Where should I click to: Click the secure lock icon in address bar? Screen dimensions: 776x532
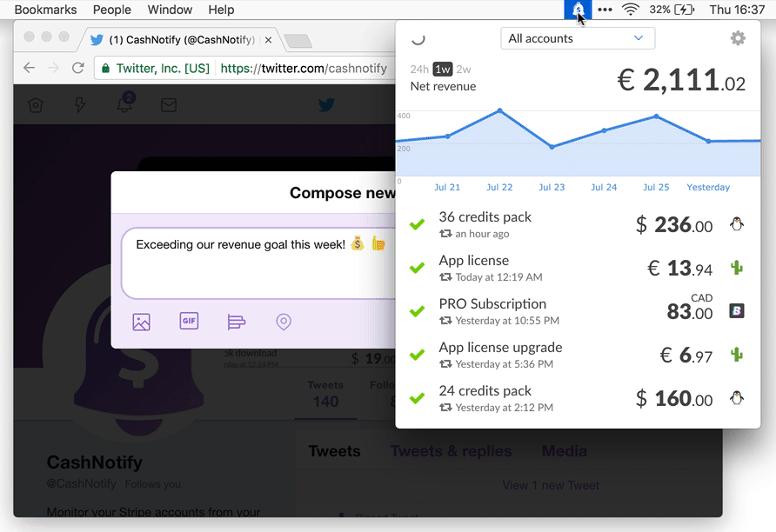pyautogui.click(x=105, y=68)
